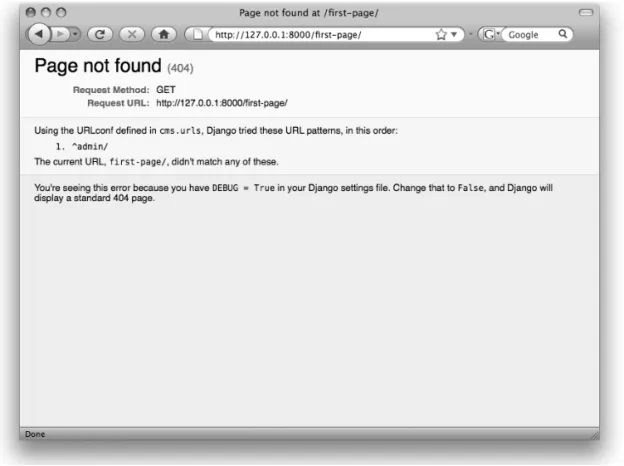
Task: Reload the page with the refresh icon
Action: (x=100, y=35)
